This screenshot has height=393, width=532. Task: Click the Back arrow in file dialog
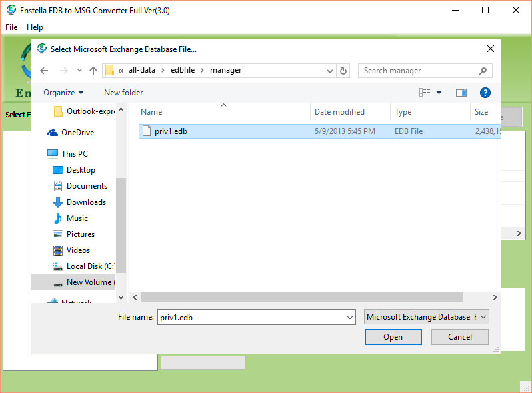coord(44,71)
